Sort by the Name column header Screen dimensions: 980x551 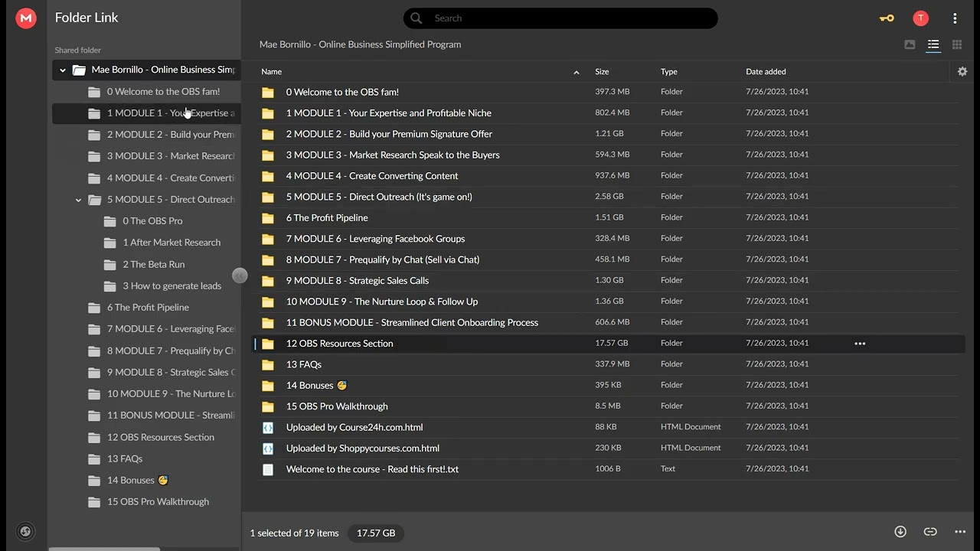(272, 71)
